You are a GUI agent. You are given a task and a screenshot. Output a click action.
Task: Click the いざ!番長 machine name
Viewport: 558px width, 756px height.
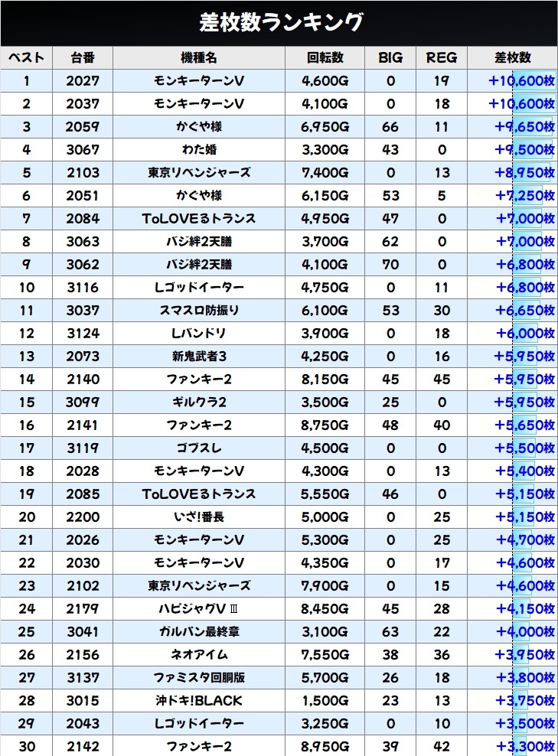(199, 517)
